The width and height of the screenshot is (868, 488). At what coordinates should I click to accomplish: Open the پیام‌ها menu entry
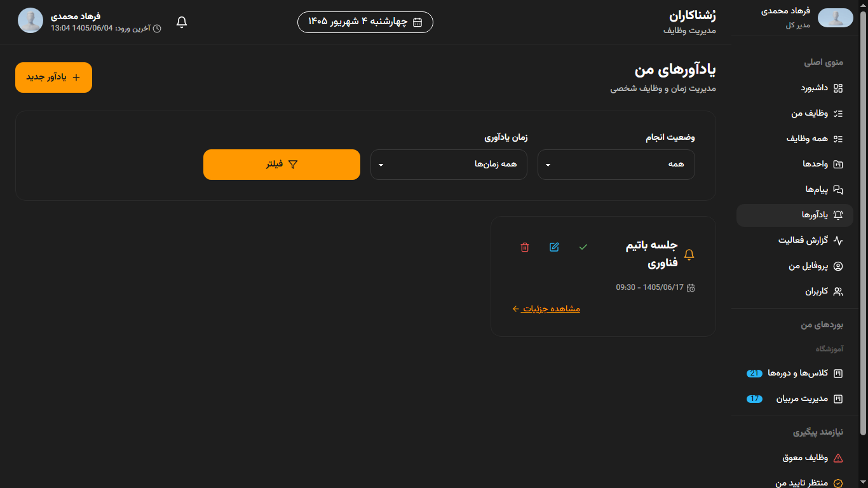(x=795, y=190)
